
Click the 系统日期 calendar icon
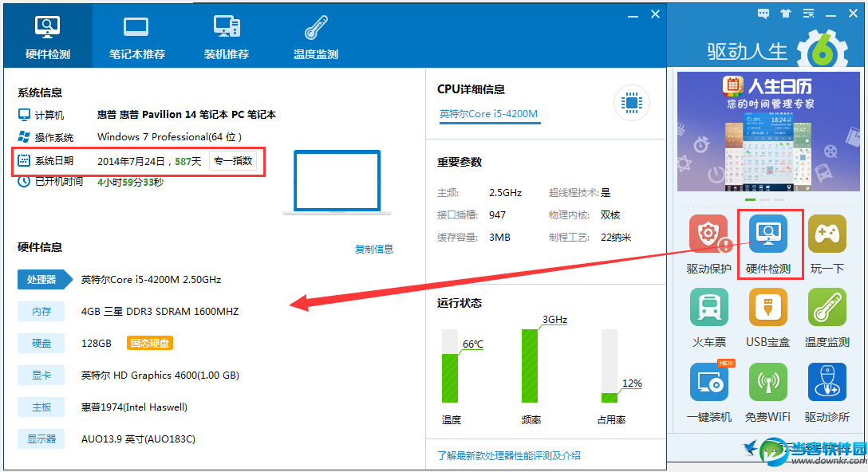coord(24,160)
